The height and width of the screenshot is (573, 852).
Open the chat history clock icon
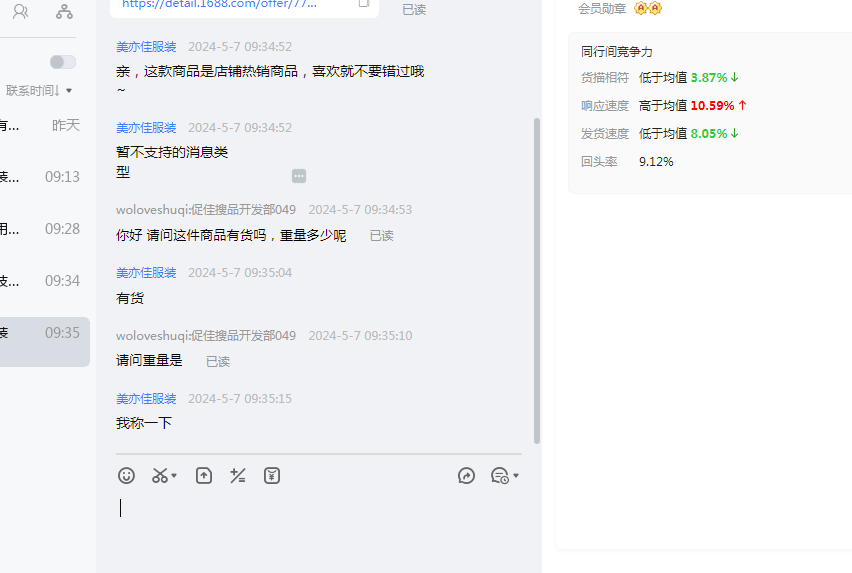[x=500, y=476]
